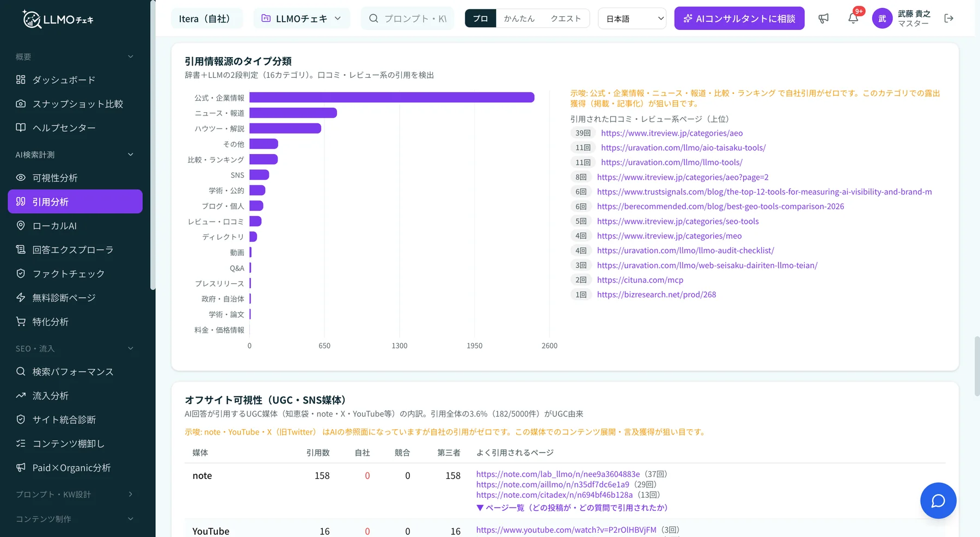
Task: Click the 特化分析 cart icon
Action: point(21,321)
